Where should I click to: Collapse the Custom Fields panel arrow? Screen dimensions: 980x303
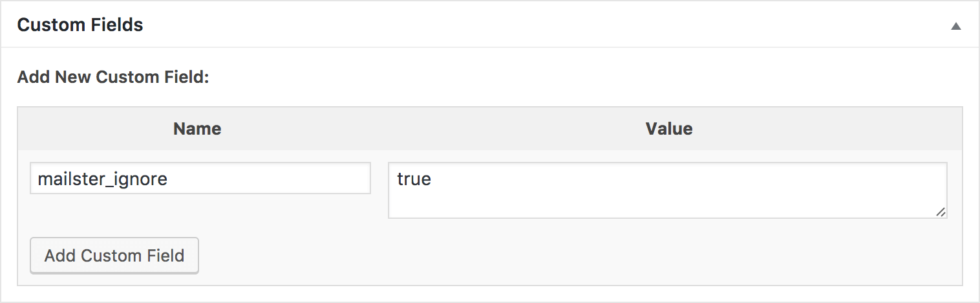click(x=955, y=27)
